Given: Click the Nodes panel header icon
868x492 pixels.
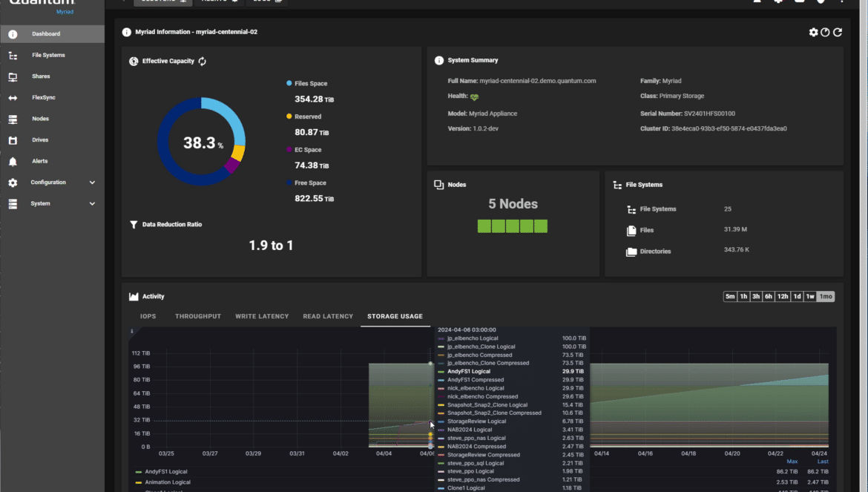Looking at the screenshot, I should 439,185.
